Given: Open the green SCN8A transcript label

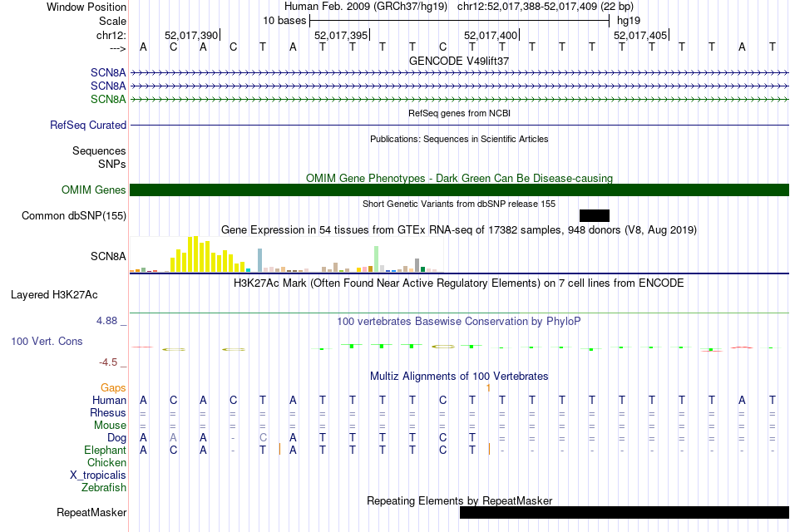Looking at the screenshot, I should point(108,99).
